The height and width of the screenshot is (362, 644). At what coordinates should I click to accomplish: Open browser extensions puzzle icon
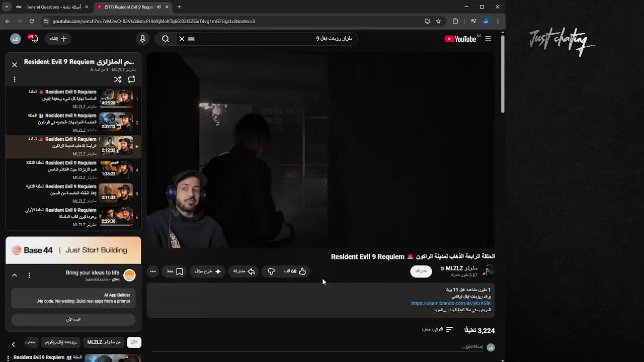[x=455, y=21]
